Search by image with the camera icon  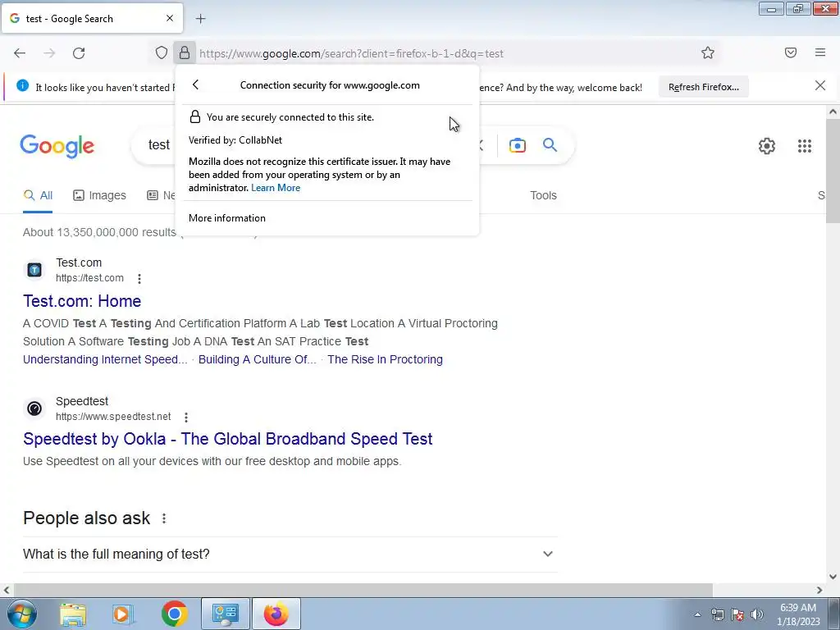(x=518, y=145)
